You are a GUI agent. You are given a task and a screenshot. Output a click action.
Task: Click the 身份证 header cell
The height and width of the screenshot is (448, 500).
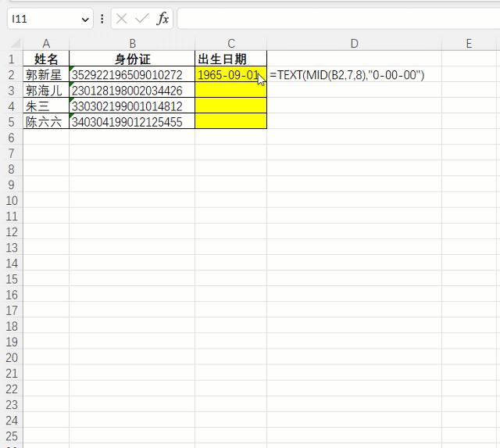click(x=132, y=59)
